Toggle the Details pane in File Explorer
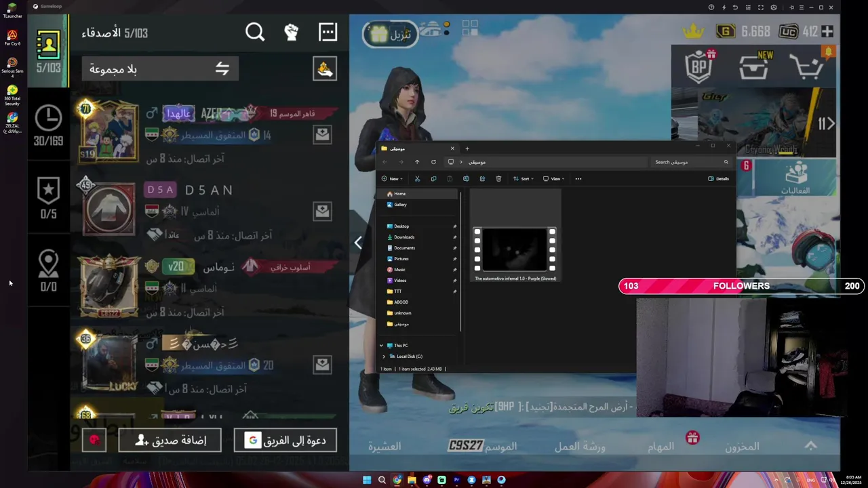Image resolution: width=868 pixels, height=488 pixels. tap(718, 179)
